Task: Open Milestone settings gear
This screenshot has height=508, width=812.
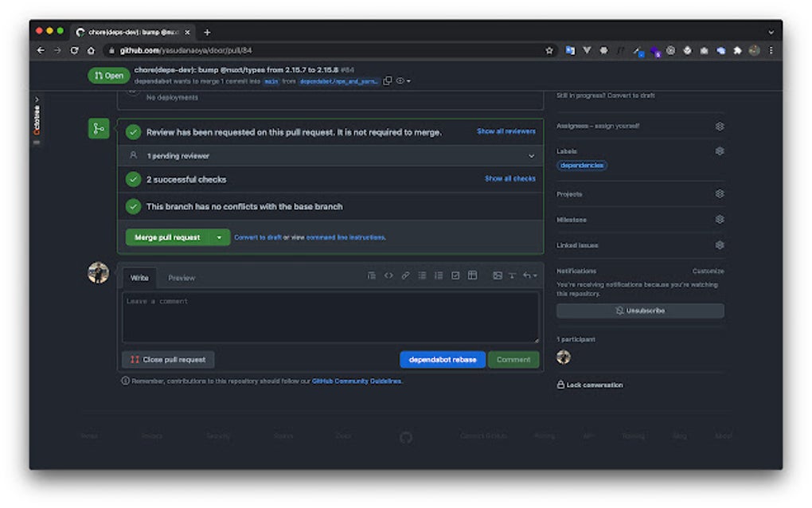Action: 720,220
